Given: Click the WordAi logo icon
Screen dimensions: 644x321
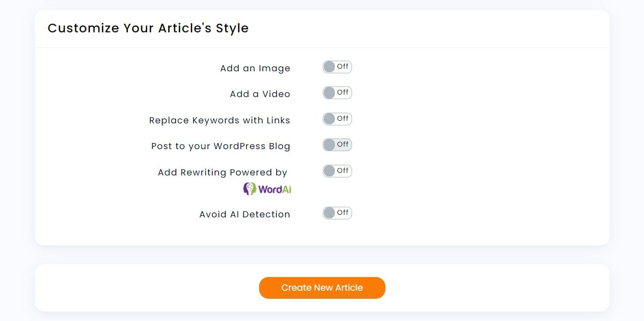Looking at the screenshot, I should coord(248,188).
